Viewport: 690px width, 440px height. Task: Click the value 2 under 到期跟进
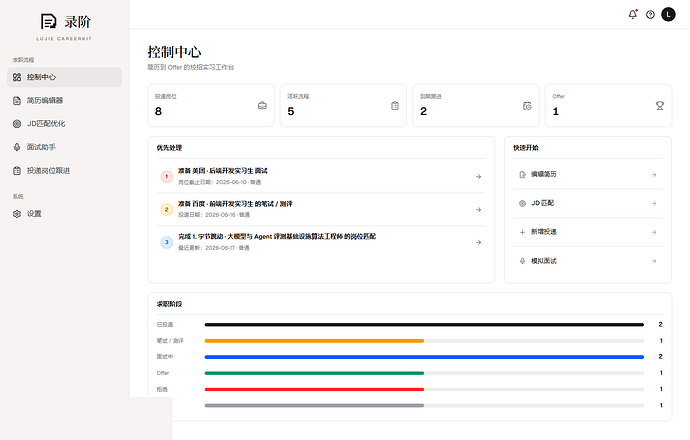click(x=423, y=111)
